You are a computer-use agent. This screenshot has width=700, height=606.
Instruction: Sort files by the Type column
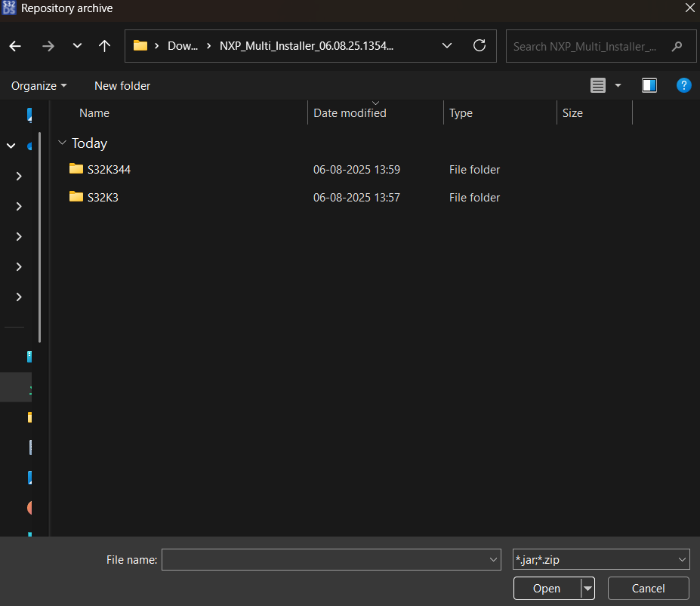[461, 113]
